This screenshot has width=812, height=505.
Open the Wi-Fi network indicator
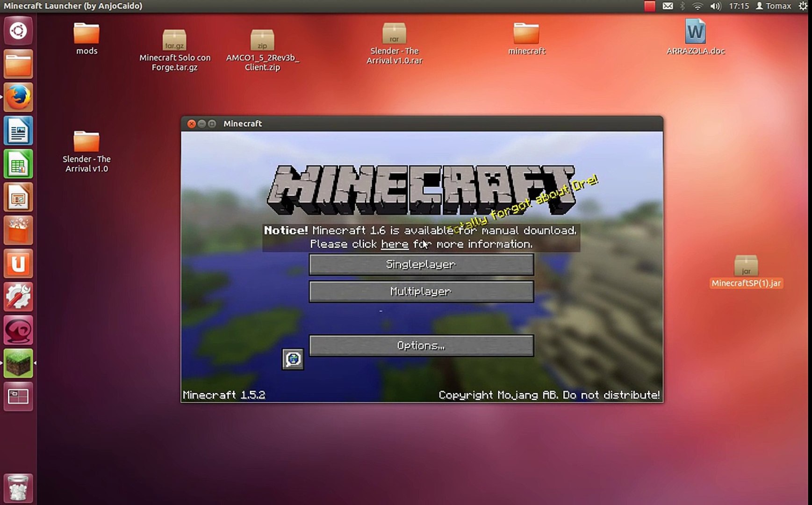(x=697, y=6)
